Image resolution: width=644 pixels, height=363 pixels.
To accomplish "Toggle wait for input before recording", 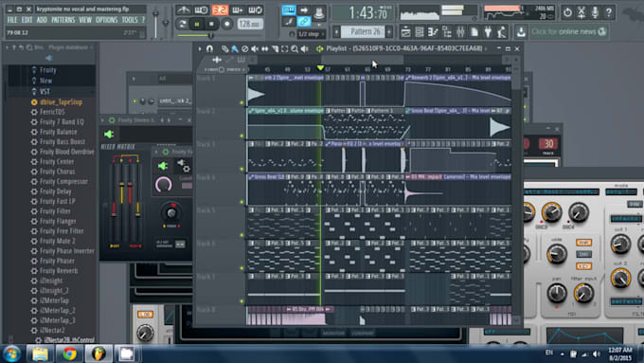I will point(201,9).
